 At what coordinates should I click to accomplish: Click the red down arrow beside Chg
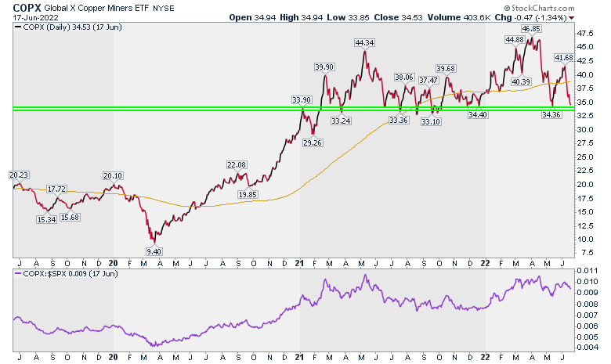pyautogui.click(x=572, y=18)
